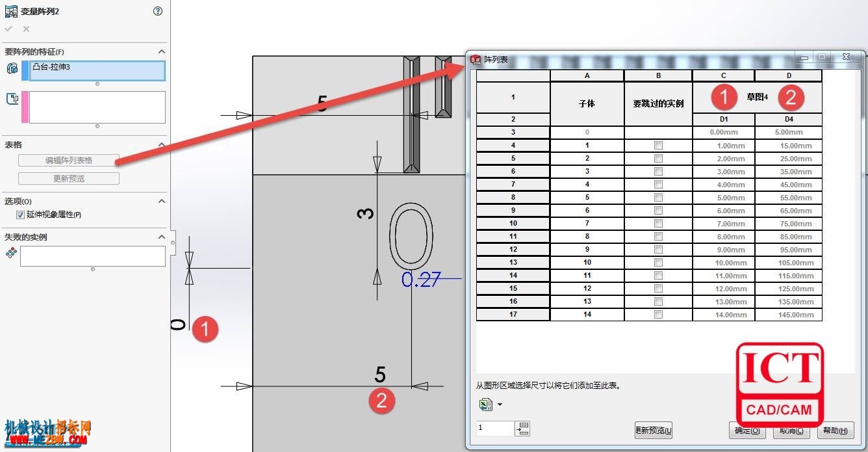Close the 阵列表 dialog window

[x=846, y=58]
